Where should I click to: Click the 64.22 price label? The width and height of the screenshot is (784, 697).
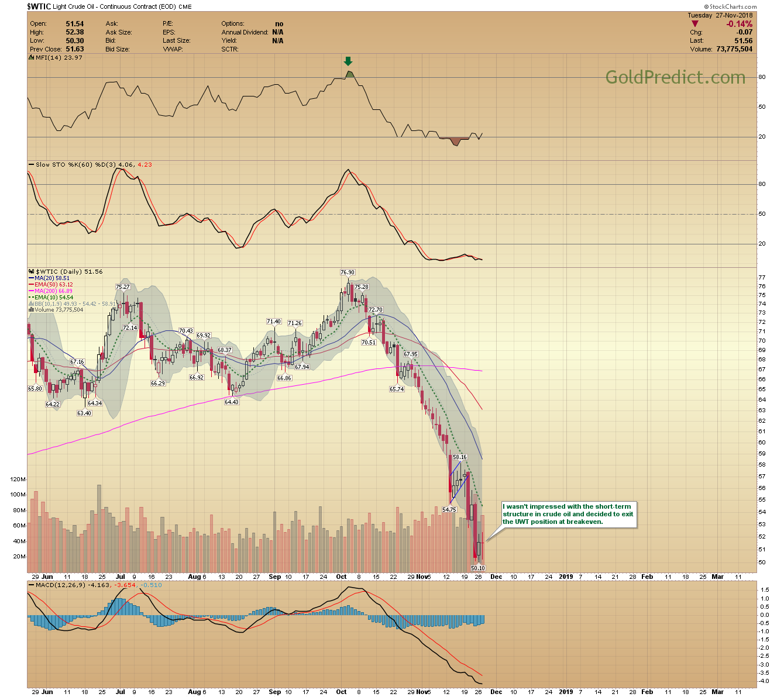[x=53, y=405]
